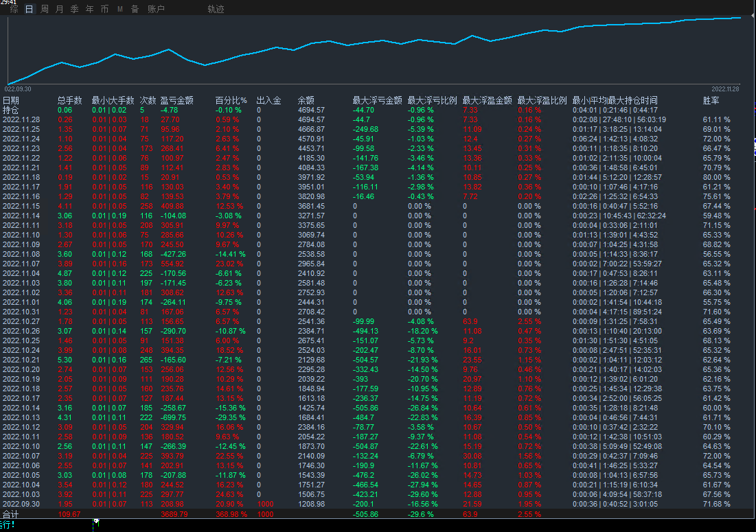Click the 持仓 holdings row
Screen dimensions: 756x532
11,110
